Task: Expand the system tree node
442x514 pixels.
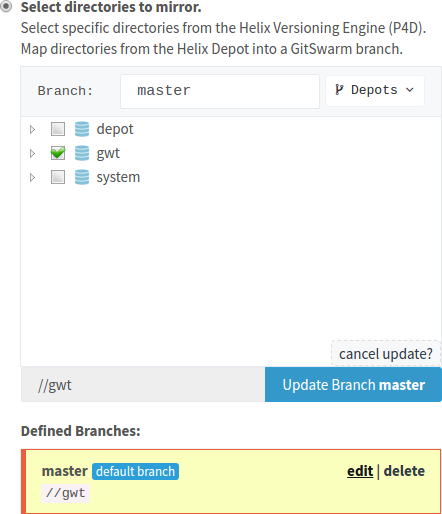Action: 32,177
